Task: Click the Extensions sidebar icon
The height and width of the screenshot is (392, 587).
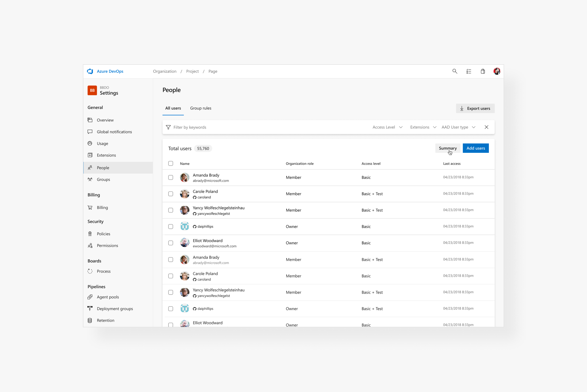Action: tap(90, 155)
